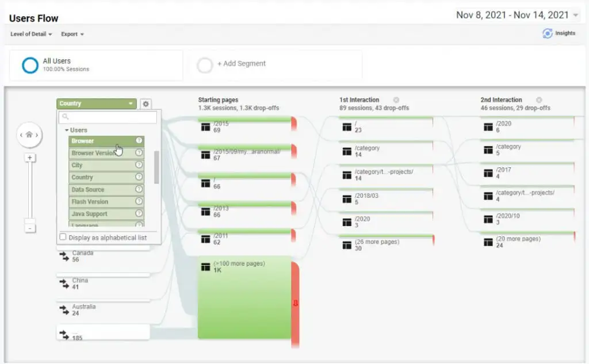Image resolution: width=589 pixels, height=364 pixels.
Task: Select Java Support dimension option
Action: pyautogui.click(x=106, y=213)
